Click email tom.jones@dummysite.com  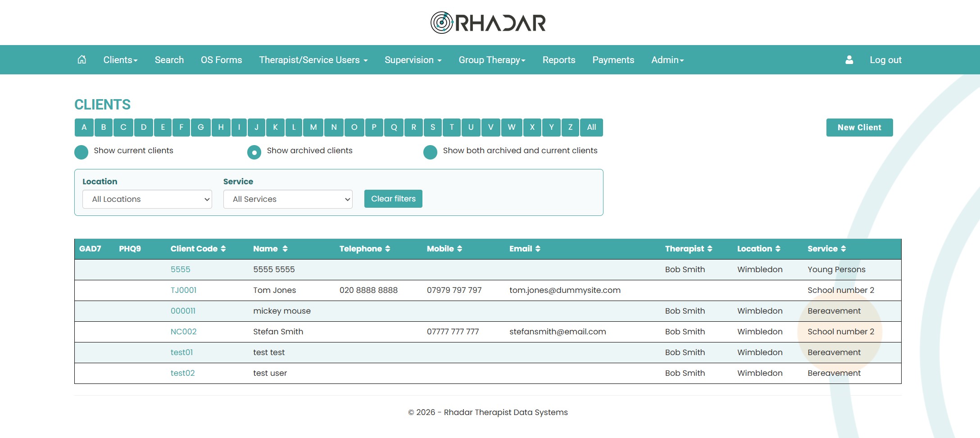[565, 290]
